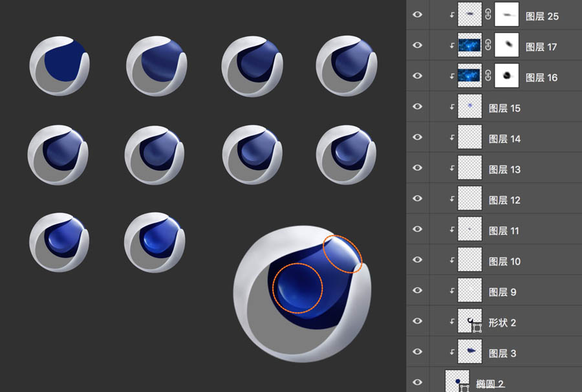Toggle the eye icon for 图层 15
This screenshot has height=392, width=582.
[418, 107]
